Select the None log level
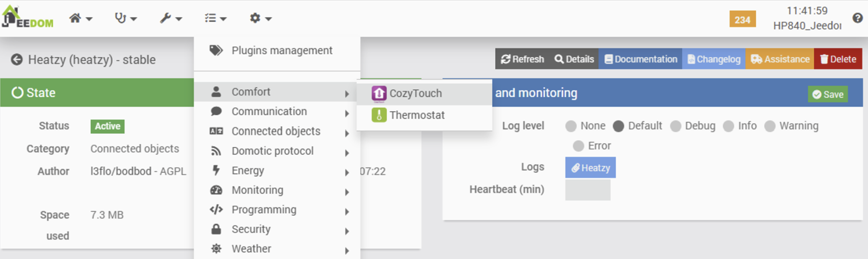The image size is (868, 259). [x=571, y=126]
